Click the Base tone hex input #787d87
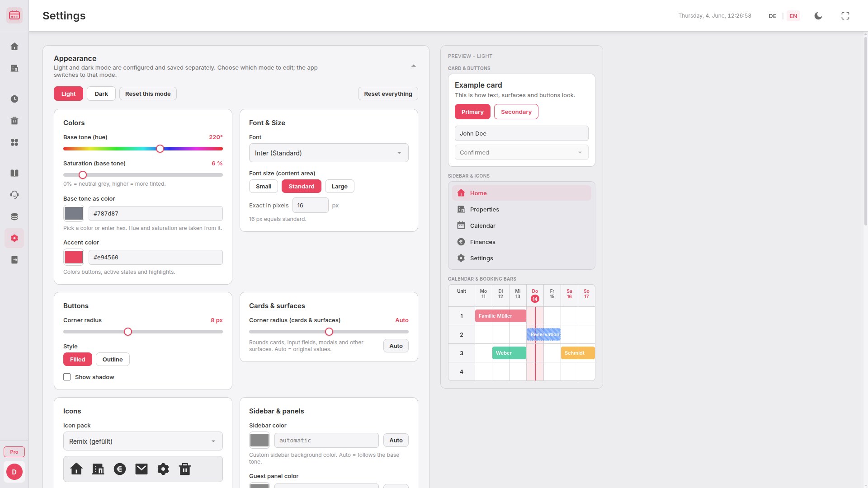The width and height of the screenshot is (868, 488). coord(156,213)
